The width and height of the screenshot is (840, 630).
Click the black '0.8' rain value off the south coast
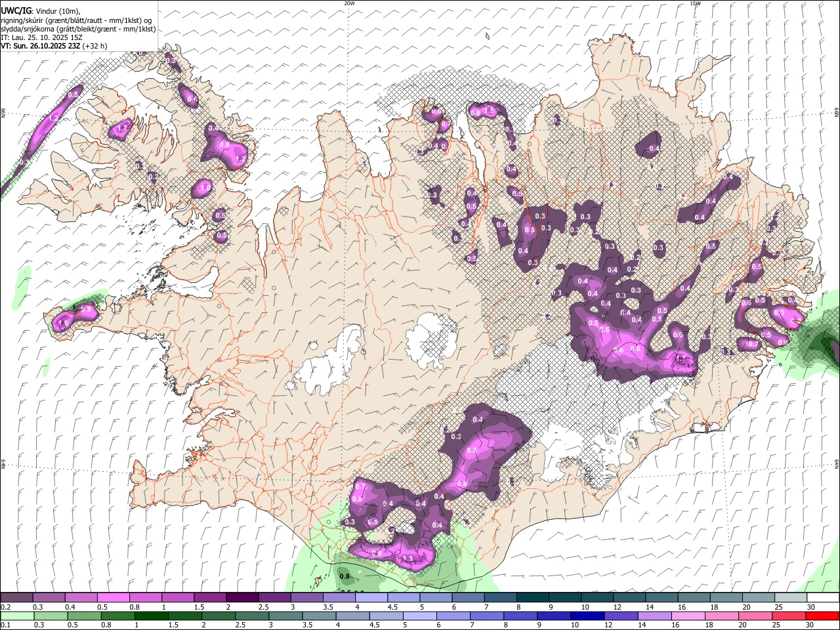coord(345,577)
